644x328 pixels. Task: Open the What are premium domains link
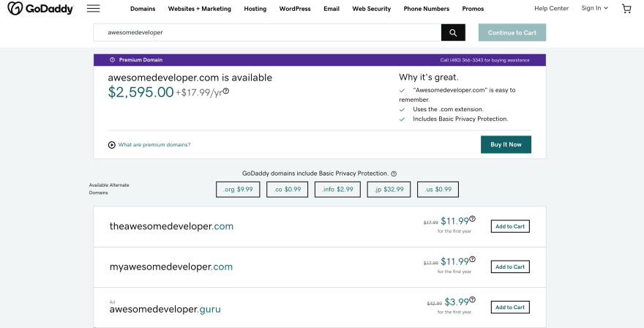pyautogui.click(x=154, y=145)
